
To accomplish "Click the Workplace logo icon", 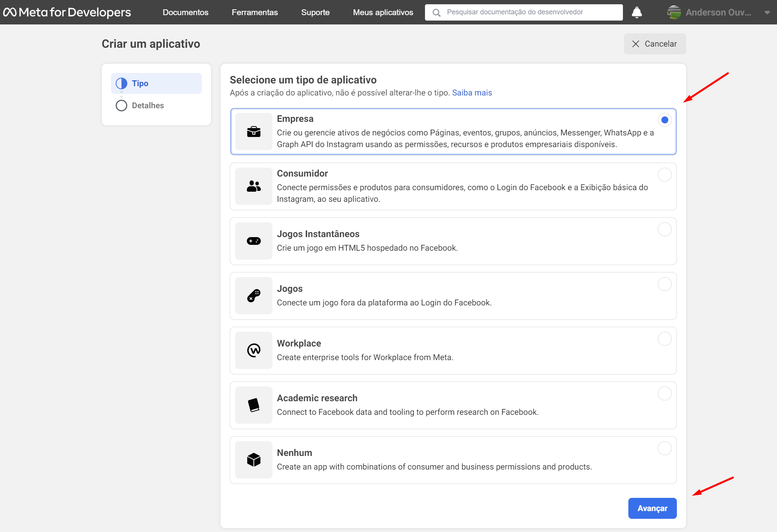I will 254,350.
